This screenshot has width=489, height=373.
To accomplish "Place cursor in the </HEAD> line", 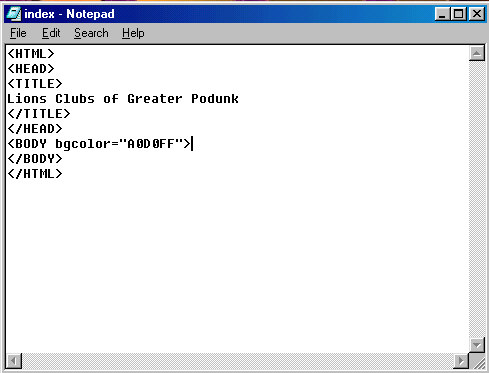I will coord(35,129).
